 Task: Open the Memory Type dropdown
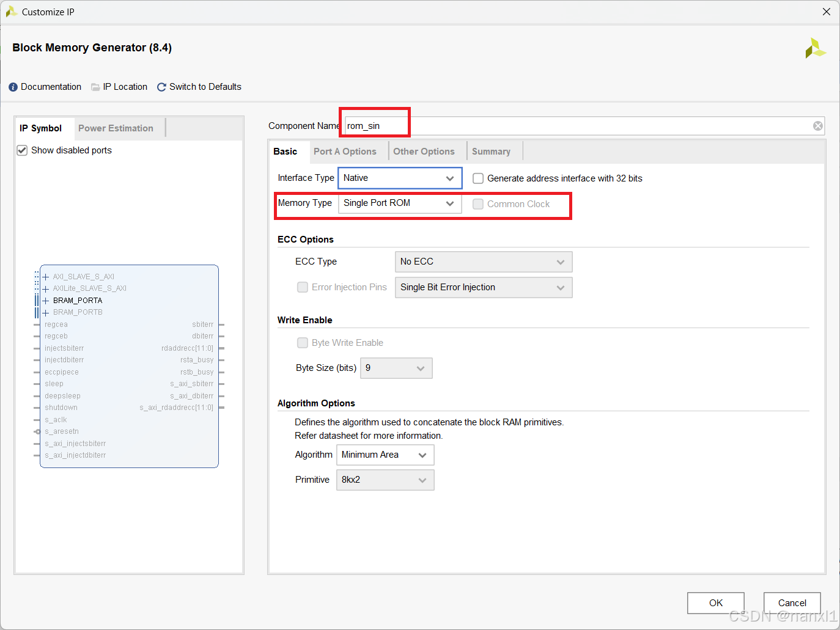400,203
